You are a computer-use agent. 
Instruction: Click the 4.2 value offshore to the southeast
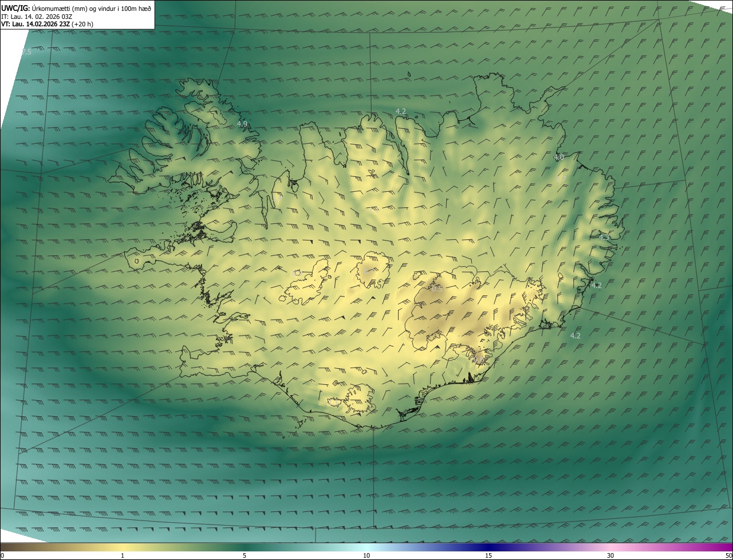coord(576,336)
